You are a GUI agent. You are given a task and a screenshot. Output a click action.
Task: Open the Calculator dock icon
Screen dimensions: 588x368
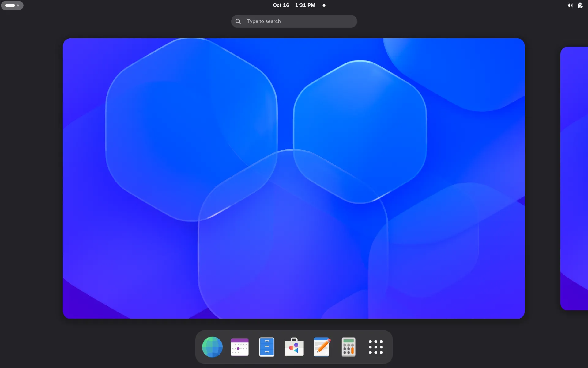click(349, 347)
